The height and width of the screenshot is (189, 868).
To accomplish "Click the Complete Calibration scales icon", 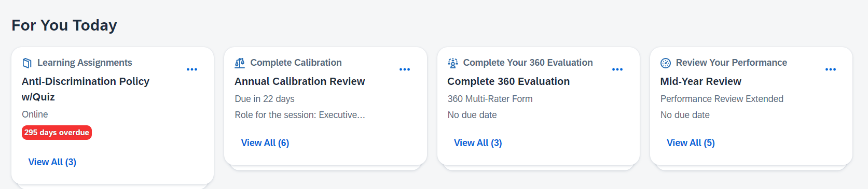I will coord(240,63).
